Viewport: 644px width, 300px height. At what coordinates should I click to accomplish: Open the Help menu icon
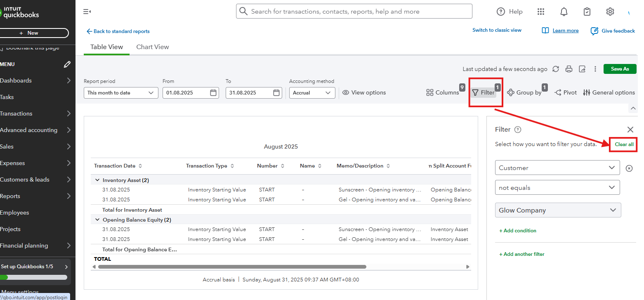[x=501, y=12]
